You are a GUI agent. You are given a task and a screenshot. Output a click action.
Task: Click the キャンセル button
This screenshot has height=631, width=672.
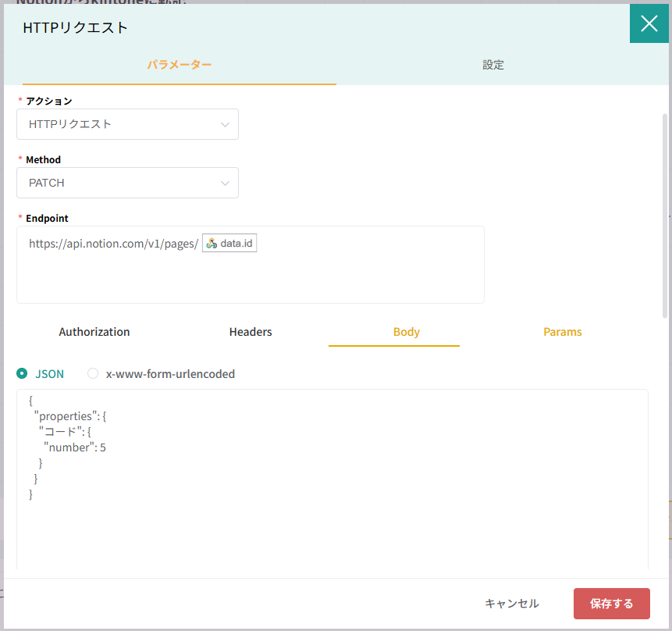[512, 604]
